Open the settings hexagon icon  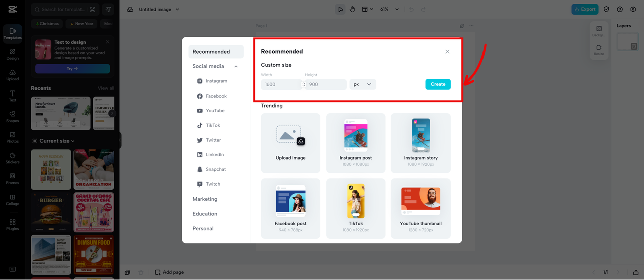pyautogui.click(x=633, y=9)
